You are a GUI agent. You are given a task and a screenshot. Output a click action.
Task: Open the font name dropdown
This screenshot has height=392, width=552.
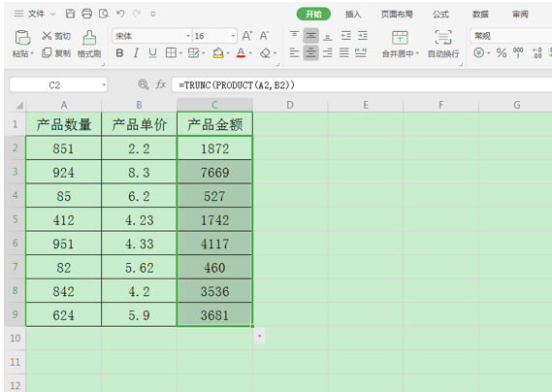coord(188,36)
